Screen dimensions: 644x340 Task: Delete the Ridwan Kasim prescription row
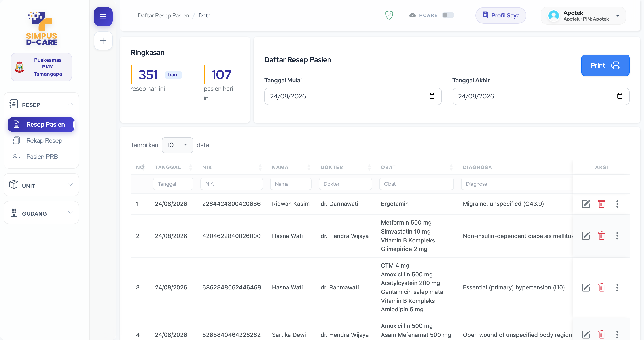tap(601, 204)
